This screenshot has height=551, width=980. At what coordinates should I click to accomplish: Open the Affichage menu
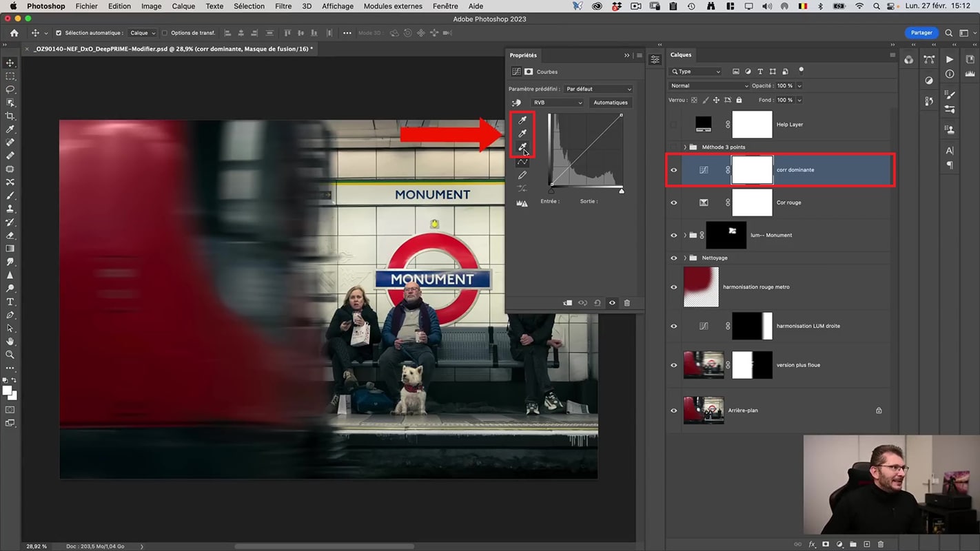pyautogui.click(x=338, y=6)
